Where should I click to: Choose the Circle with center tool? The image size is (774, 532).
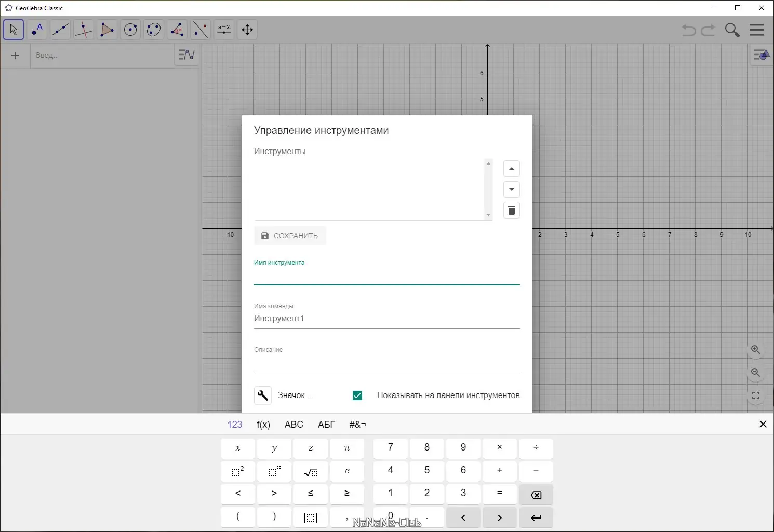130,30
